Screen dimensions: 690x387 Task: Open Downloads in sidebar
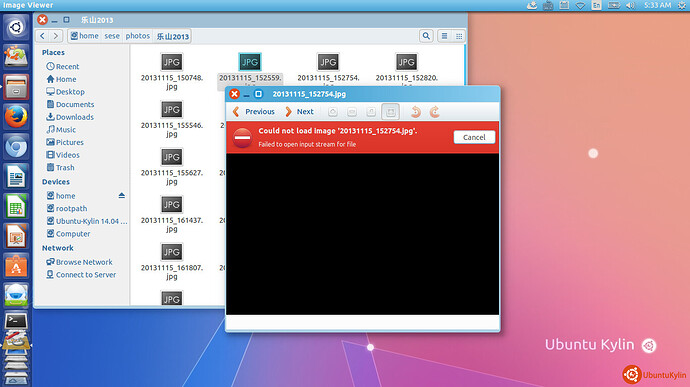coord(70,117)
